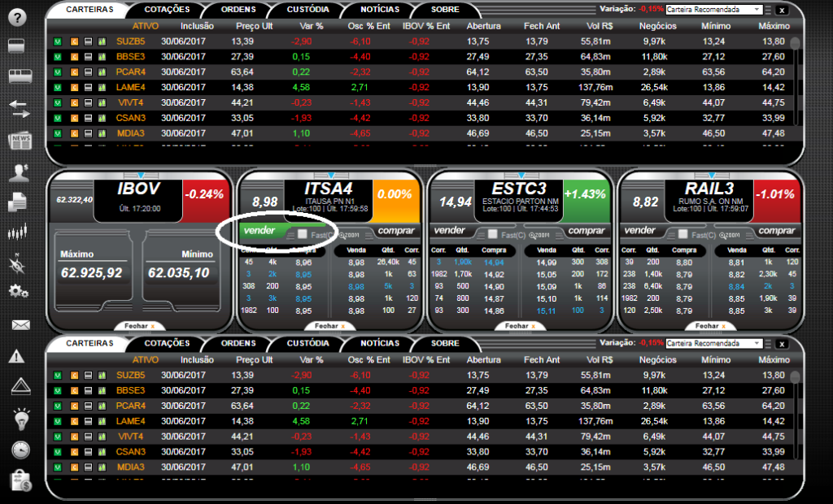Open the help question mark icon
This screenshot has height=504, width=833.
[x=20, y=16]
